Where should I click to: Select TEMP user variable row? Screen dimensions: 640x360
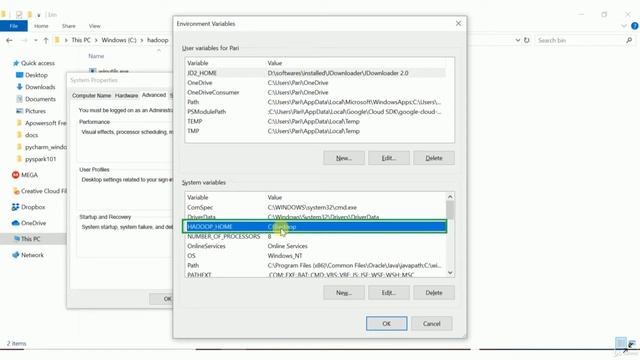(x=315, y=122)
